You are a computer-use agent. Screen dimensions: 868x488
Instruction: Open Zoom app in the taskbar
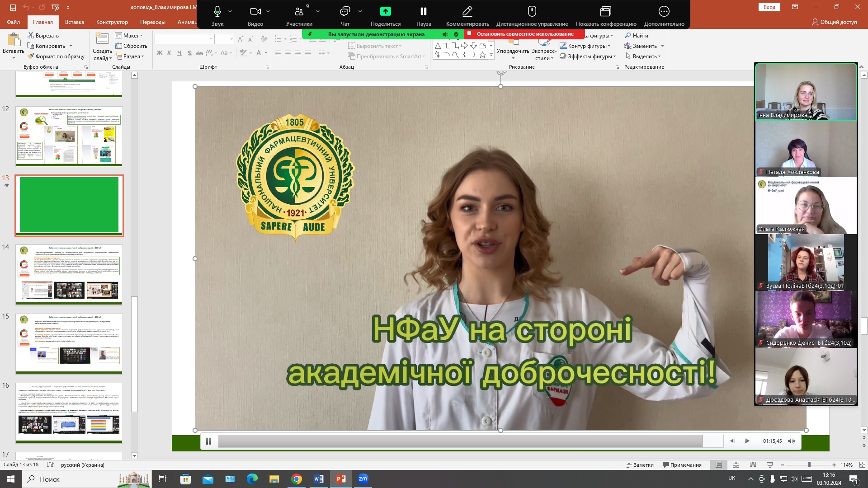[x=363, y=479]
